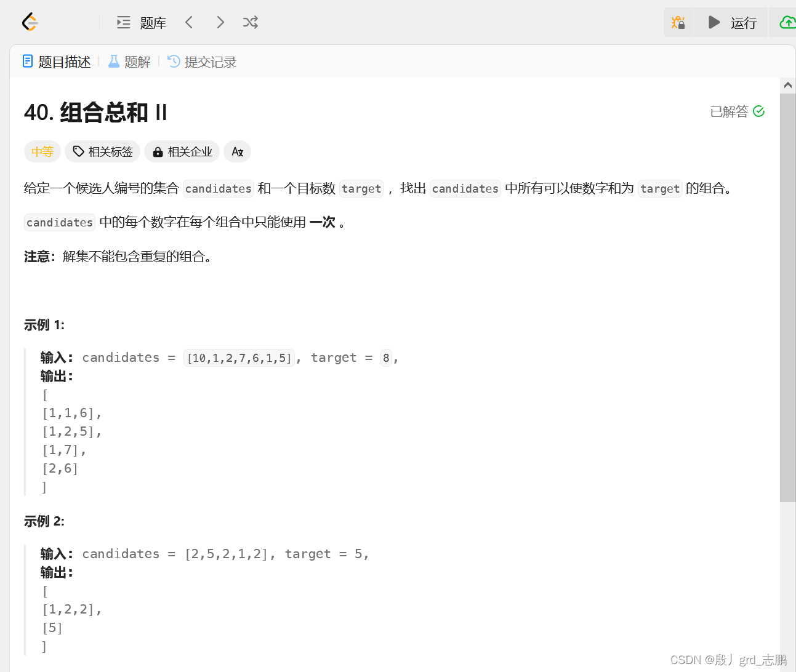The height and width of the screenshot is (672, 796).
Task: Toggle translation language icon
Action: (x=237, y=151)
